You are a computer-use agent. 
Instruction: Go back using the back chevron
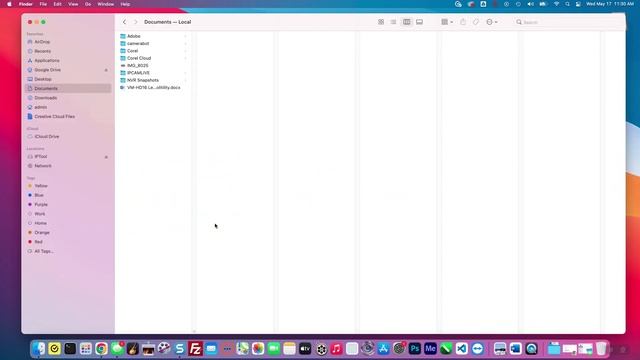click(x=124, y=22)
